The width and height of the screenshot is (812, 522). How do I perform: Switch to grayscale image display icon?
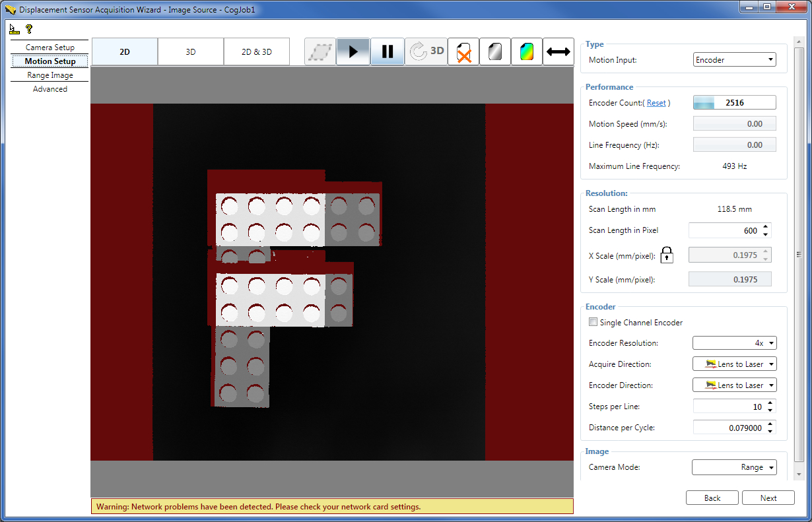[494, 51]
